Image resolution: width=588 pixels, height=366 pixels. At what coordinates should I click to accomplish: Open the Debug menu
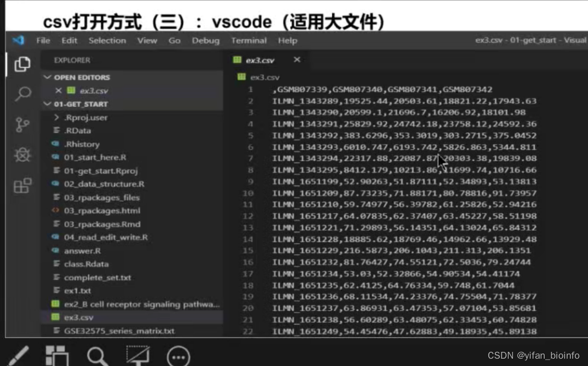click(x=206, y=41)
